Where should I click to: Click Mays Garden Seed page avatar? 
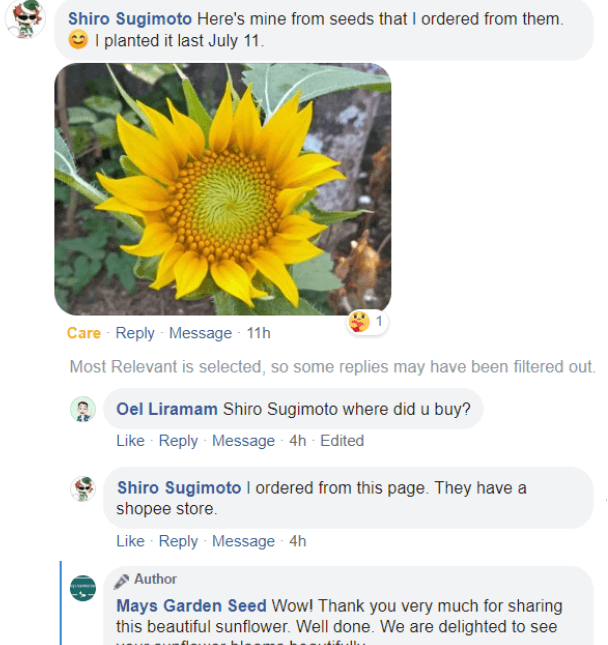click(83, 588)
